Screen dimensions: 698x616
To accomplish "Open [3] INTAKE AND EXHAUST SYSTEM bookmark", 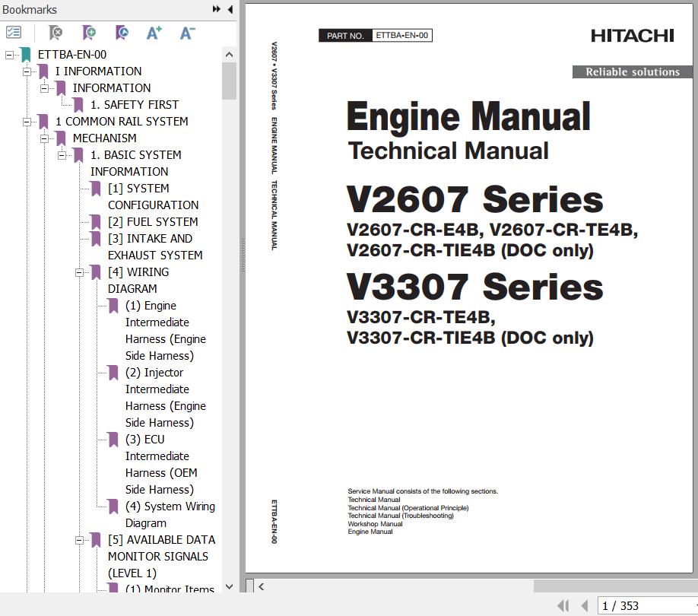I will coord(155,247).
